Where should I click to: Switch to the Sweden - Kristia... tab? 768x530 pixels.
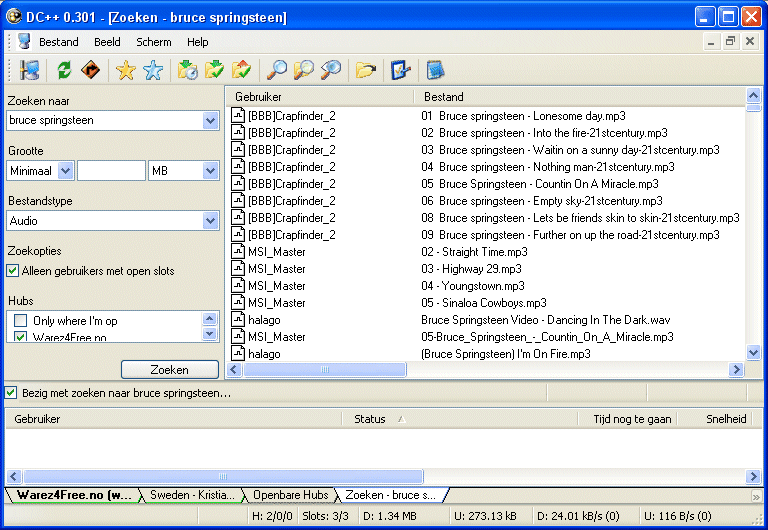point(192,495)
